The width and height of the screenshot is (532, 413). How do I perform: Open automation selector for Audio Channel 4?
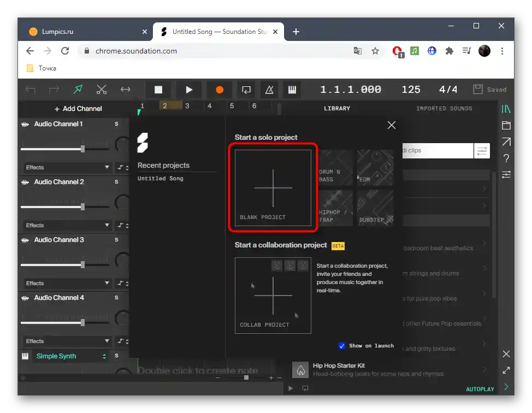tap(123, 341)
